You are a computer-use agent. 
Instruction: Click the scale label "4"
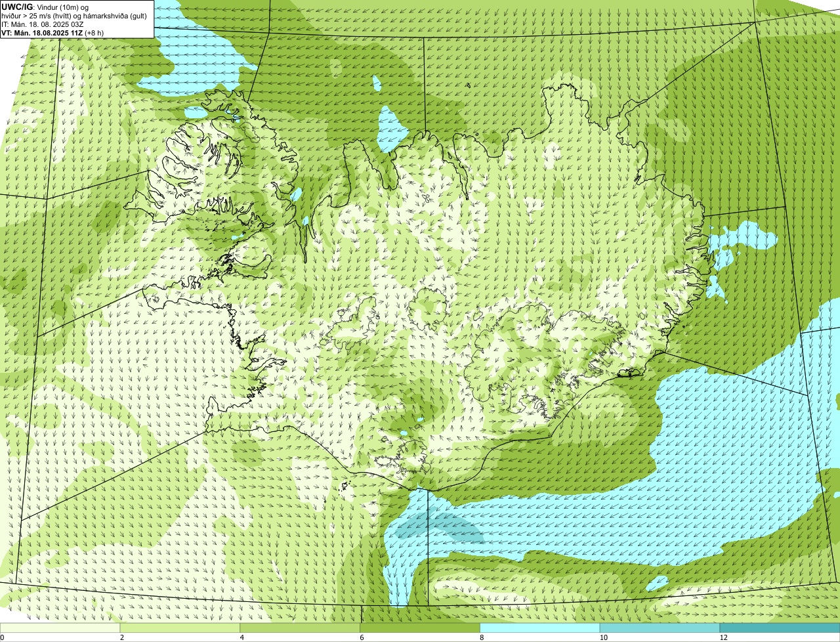coord(241,637)
